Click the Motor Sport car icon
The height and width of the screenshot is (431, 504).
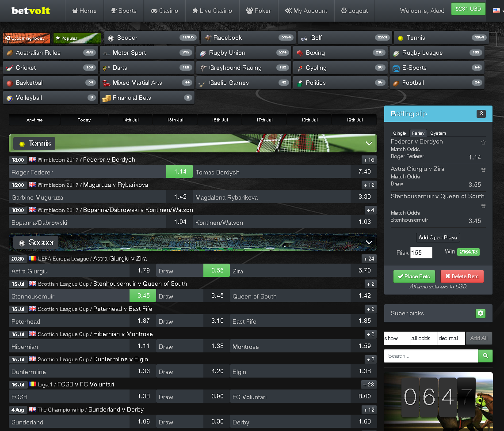(106, 53)
